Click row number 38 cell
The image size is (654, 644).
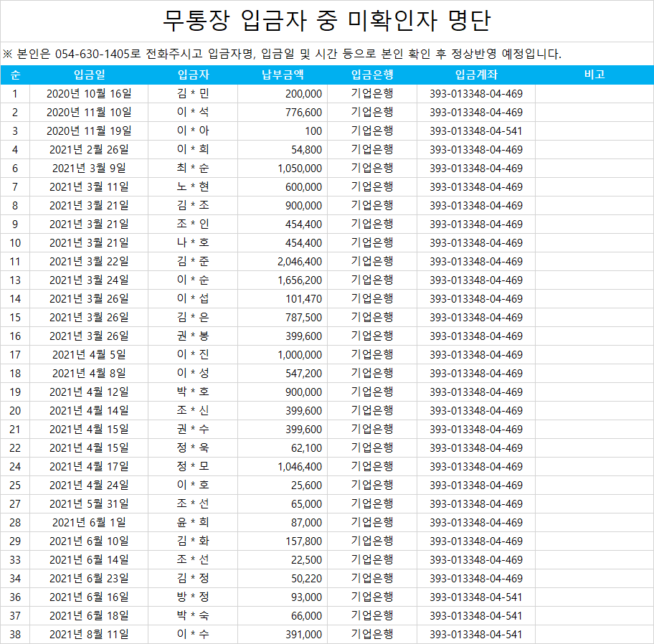tap(16, 634)
